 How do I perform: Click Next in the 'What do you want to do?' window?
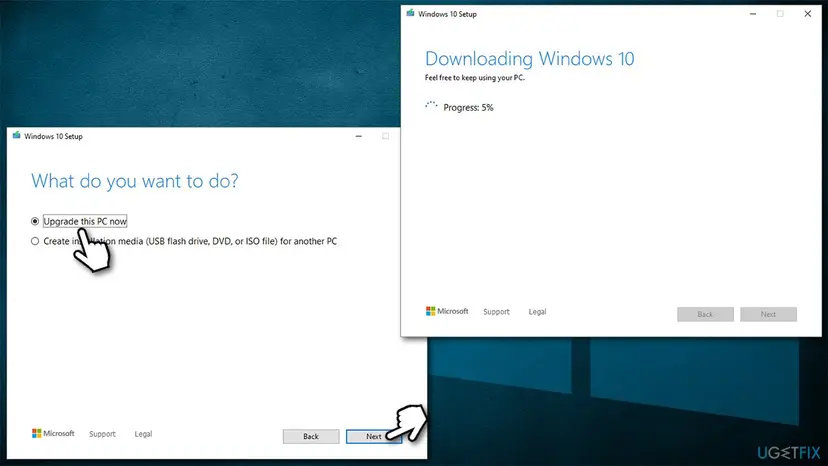374,436
